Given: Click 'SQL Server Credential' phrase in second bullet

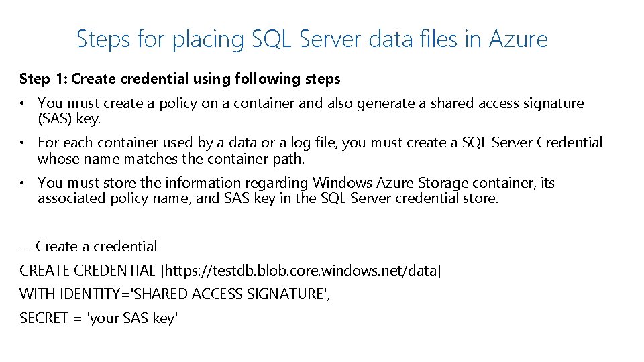Looking at the screenshot, I should tap(532, 142).
